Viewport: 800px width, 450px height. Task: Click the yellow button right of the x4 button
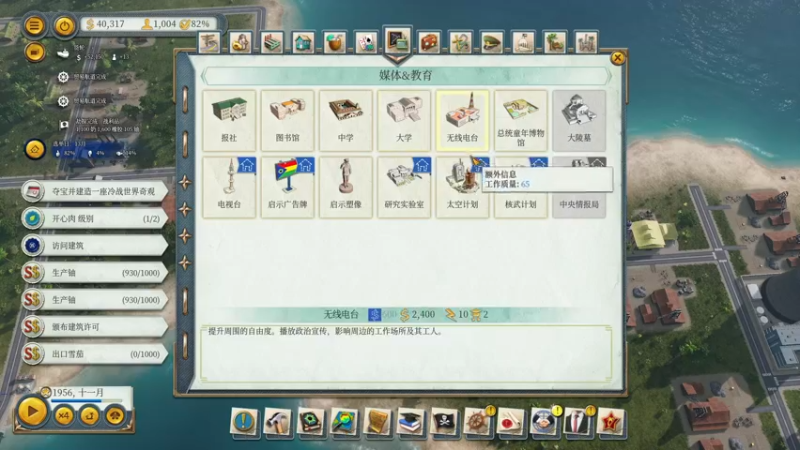coord(89,415)
